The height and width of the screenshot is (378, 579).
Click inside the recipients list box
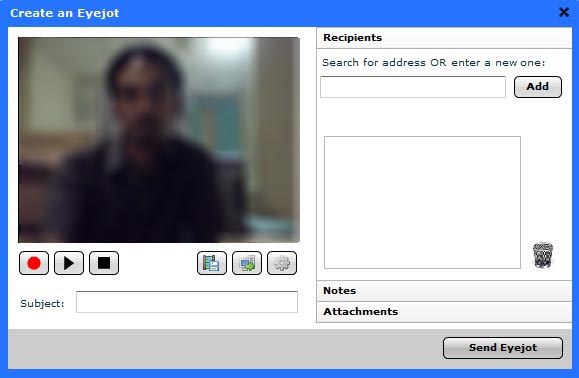coord(422,203)
